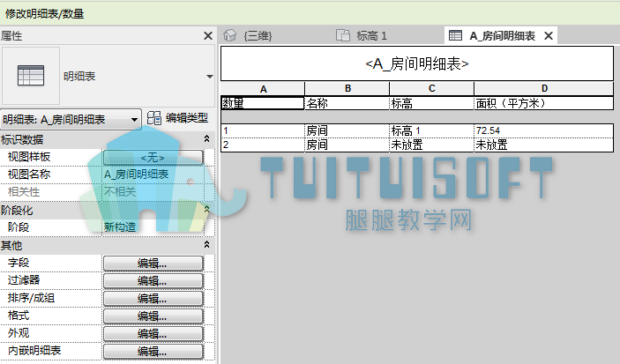The width and height of the screenshot is (620, 364).
Task: Switch to the {三维} view tab
Action: coord(258,36)
